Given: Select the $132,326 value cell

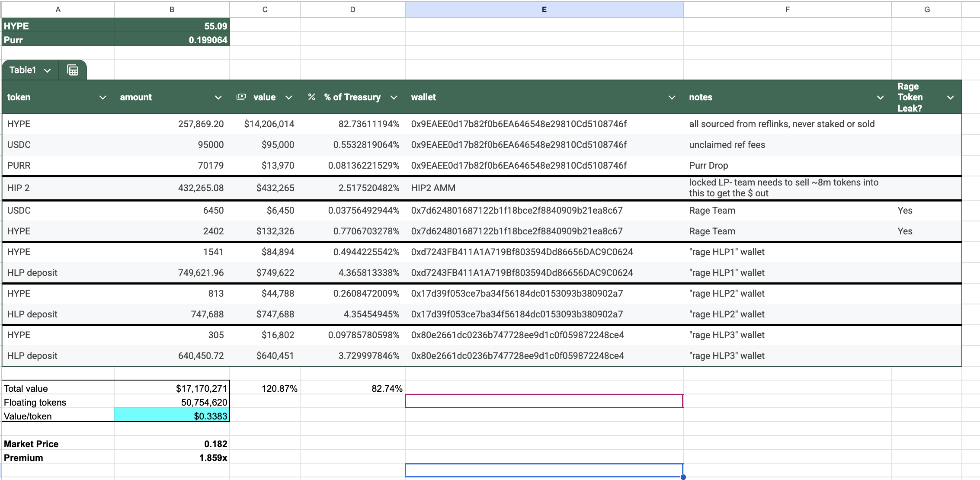Looking at the screenshot, I should pyautogui.click(x=265, y=231).
